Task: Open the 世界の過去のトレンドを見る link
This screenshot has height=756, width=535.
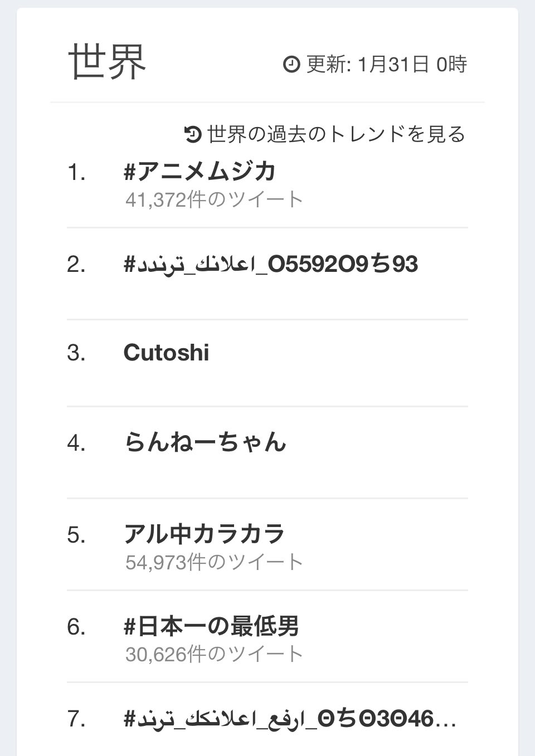Action: pos(335,134)
